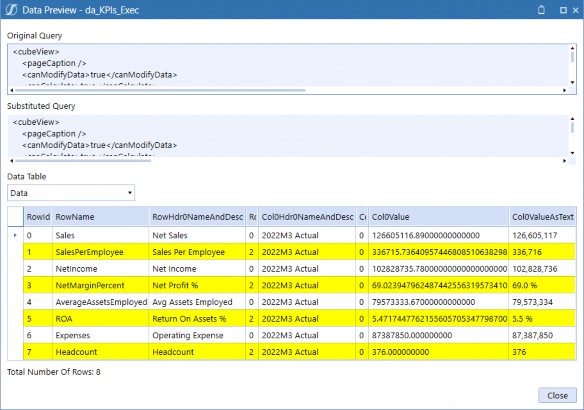The width and height of the screenshot is (584, 410).
Task: Click the Col0ValueAsText column header
Action: [542, 217]
